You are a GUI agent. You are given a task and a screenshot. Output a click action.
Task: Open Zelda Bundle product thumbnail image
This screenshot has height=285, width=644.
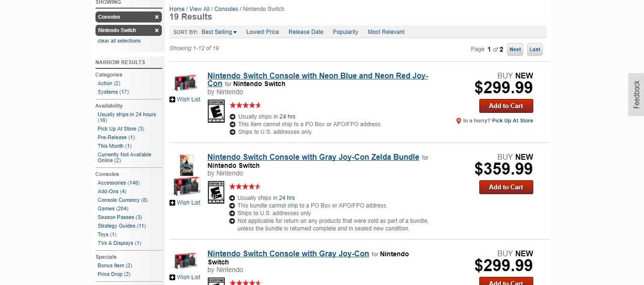point(186,175)
